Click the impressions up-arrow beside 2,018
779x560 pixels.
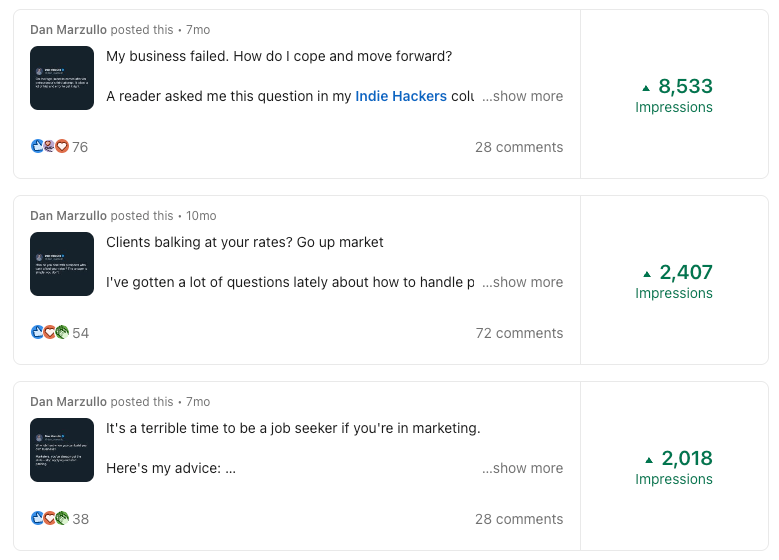[x=649, y=459]
